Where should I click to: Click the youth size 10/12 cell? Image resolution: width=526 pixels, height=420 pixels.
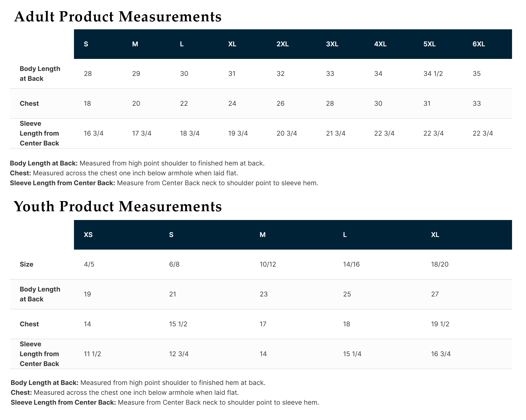(268, 264)
